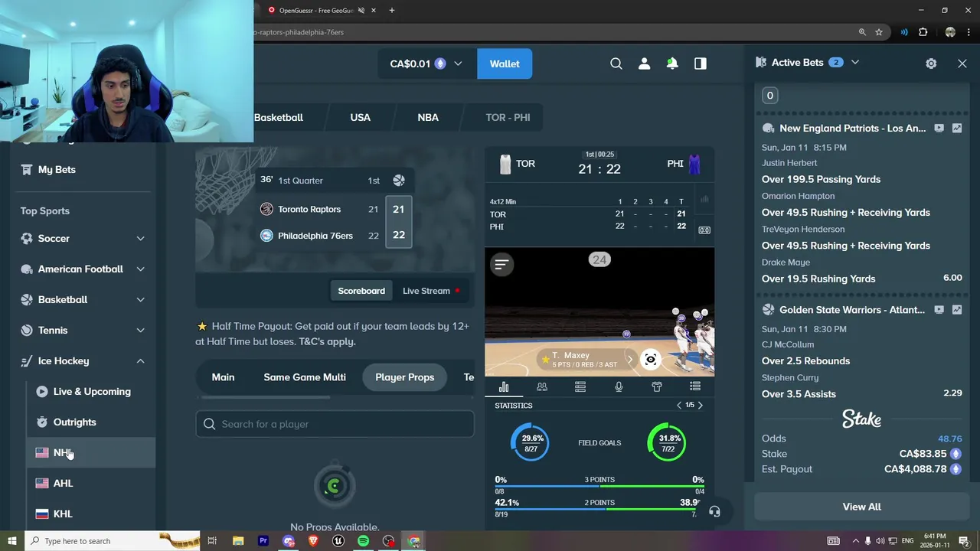
Task: Open bet slip settings gear
Action: tap(931, 64)
